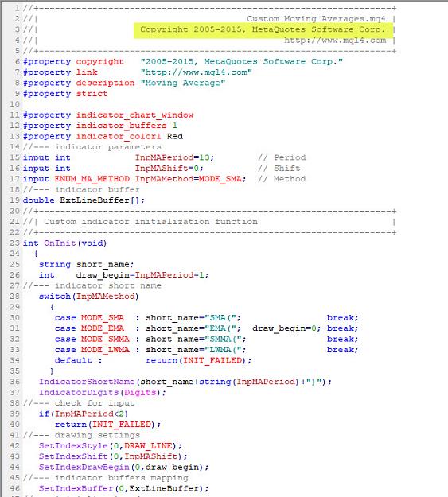Click 'SetIndexDrawBegin(0,draw_begin);' on line 44
This screenshot has height=497, width=448.
pyautogui.click(x=124, y=468)
